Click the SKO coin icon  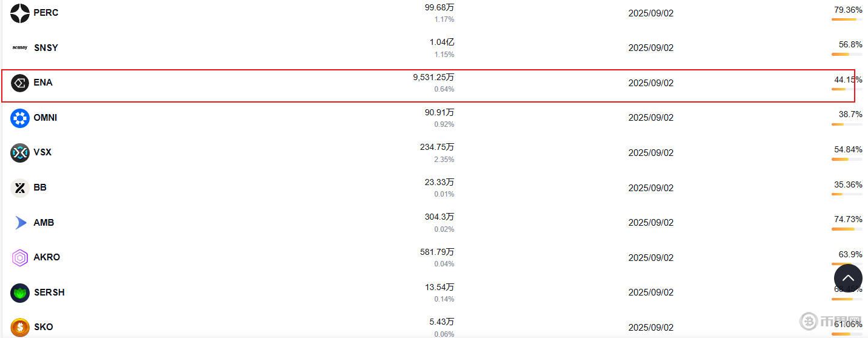20,328
